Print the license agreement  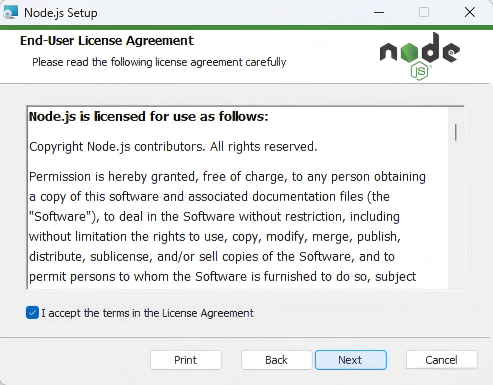coord(186,360)
